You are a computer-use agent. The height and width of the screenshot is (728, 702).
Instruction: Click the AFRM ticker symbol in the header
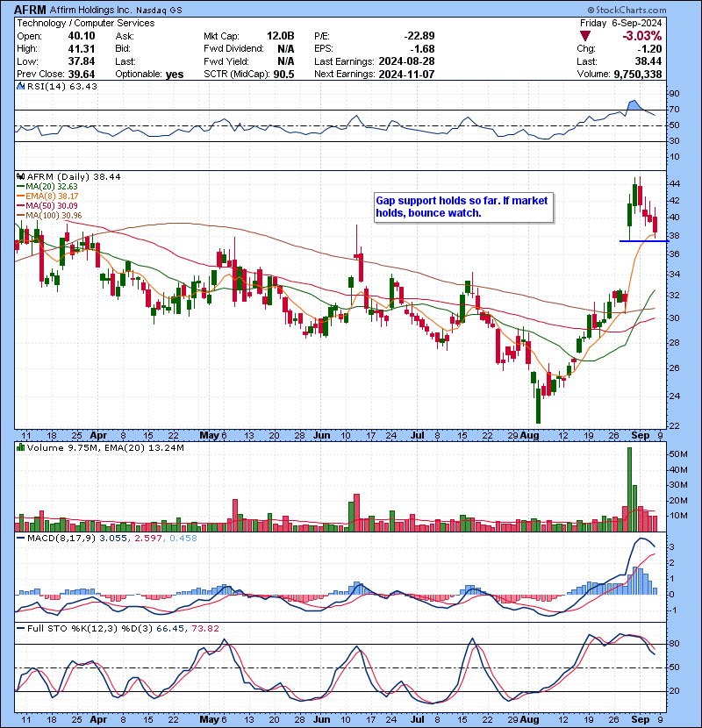pyautogui.click(x=30, y=10)
